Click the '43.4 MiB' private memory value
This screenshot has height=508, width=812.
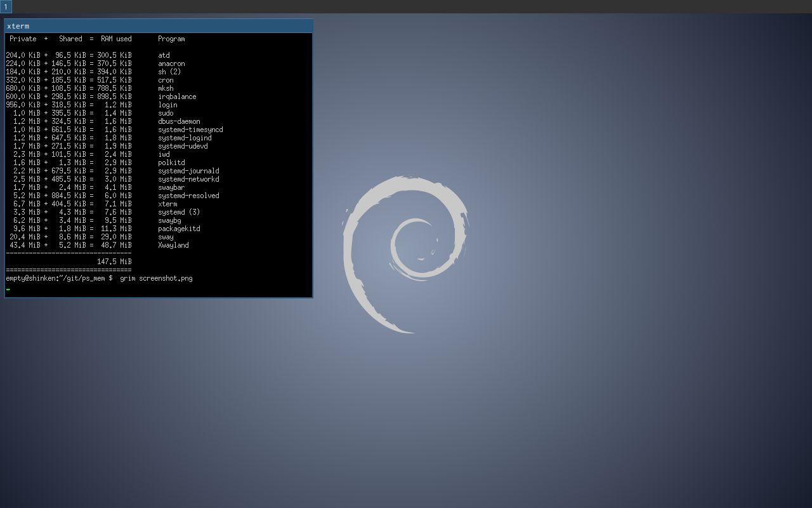pyautogui.click(x=25, y=245)
